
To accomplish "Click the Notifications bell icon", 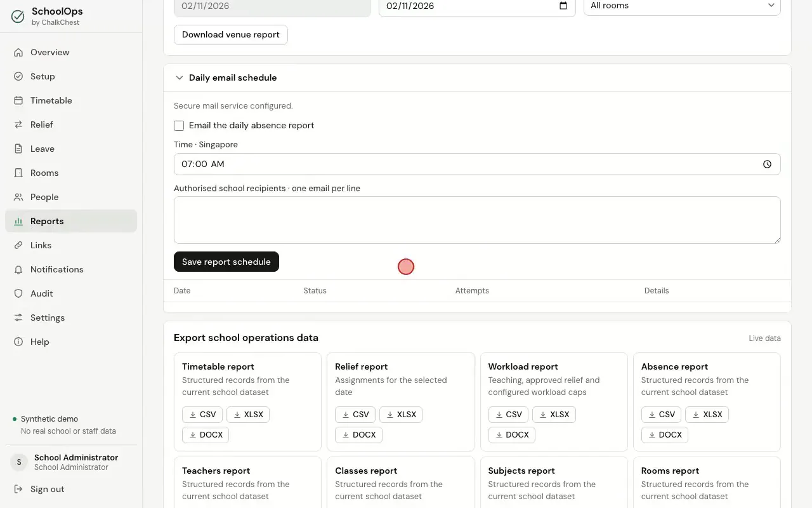I will 18,269.
